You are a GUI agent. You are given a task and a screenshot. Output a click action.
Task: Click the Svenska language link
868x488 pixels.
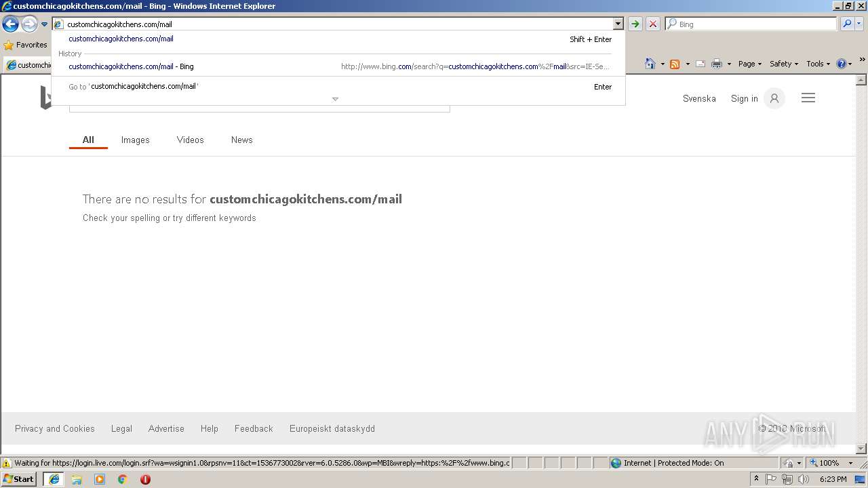699,98
